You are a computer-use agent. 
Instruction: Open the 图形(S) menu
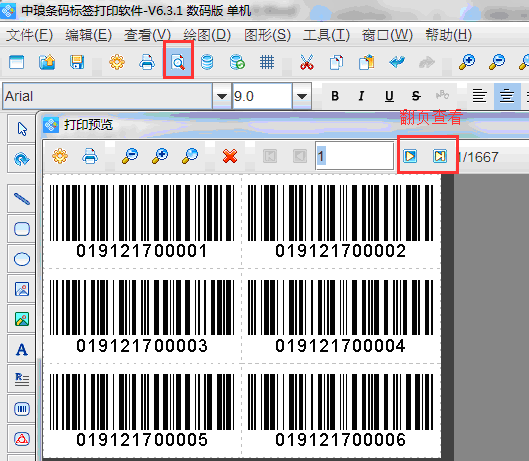pos(267,35)
